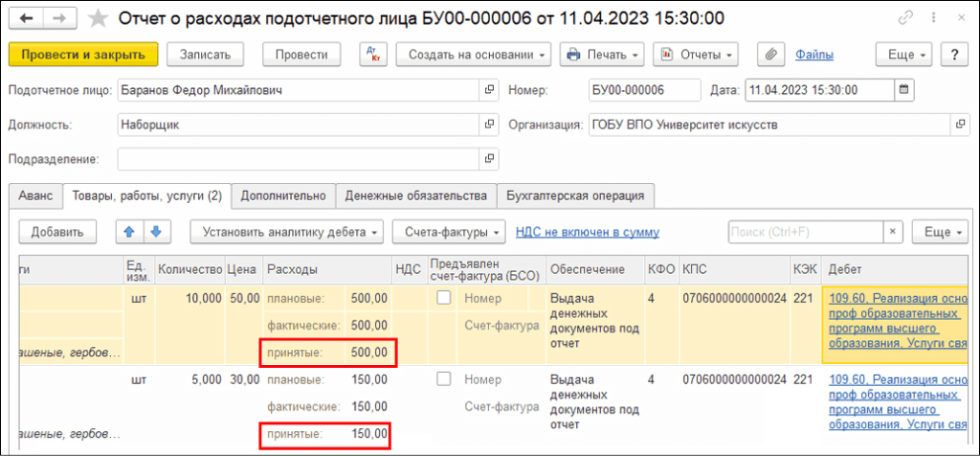Image resolution: width=980 pixels, height=456 pixels.
Task: Switch to the Аванс tab
Action: point(35,195)
